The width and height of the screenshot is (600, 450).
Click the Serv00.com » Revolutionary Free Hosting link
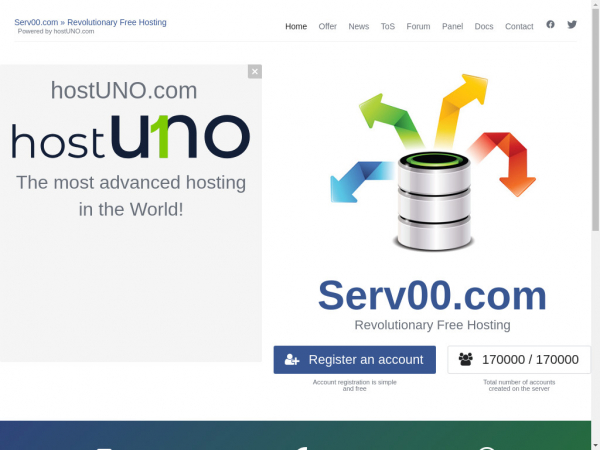point(90,22)
